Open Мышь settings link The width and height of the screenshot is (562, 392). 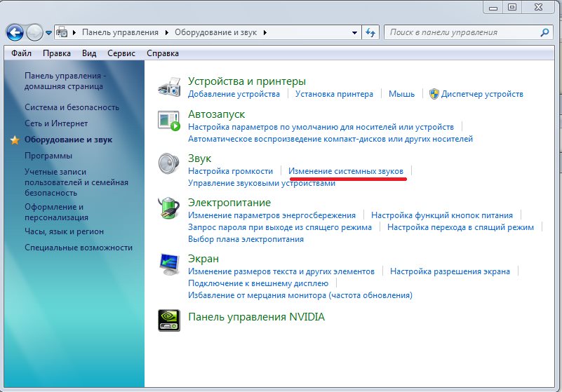click(401, 94)
